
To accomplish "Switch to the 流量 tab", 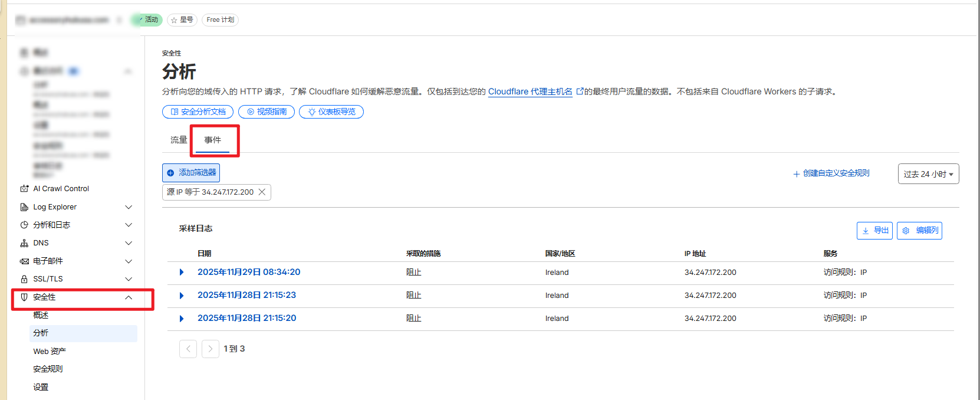I will click(x=179, y=140).
